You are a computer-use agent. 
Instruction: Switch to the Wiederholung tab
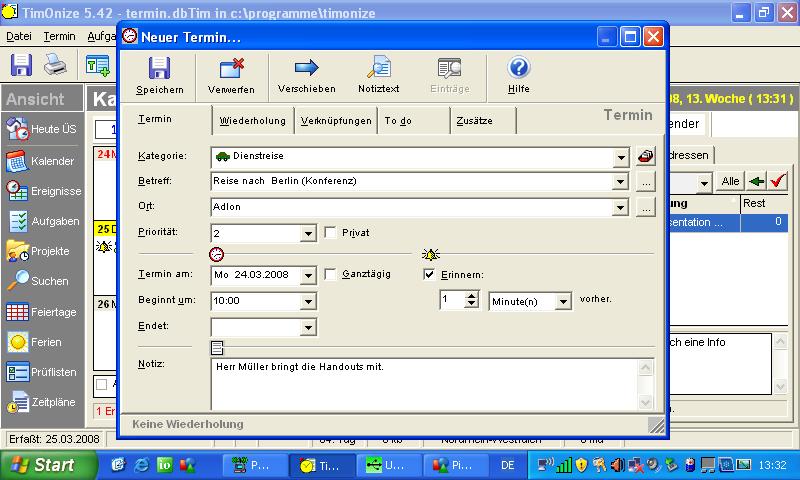pyautogui.click(x=252, y=121)
